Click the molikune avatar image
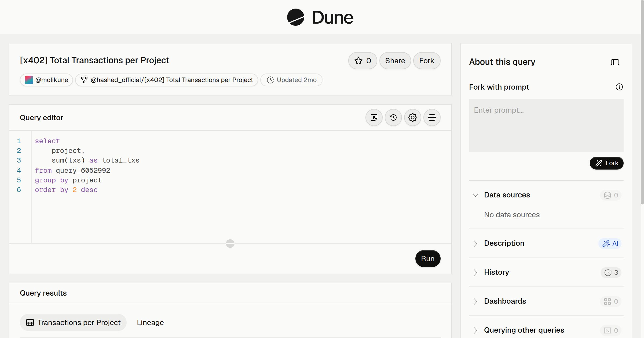 pos(29,80)
